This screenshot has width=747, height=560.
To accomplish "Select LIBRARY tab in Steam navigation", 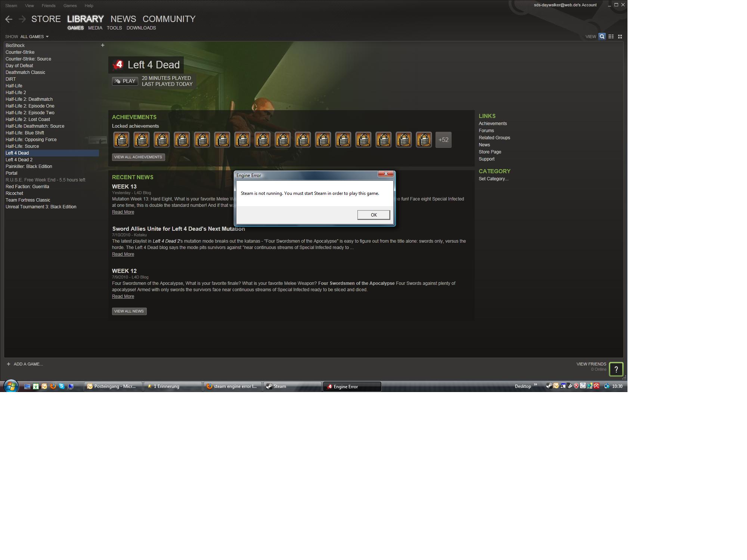I will tap(85, 18).
